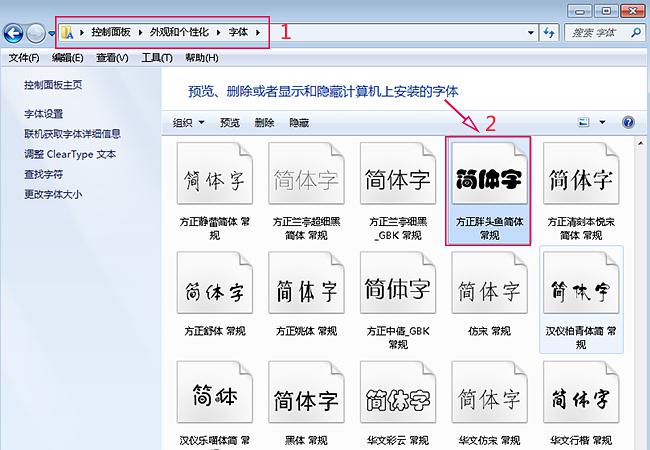
Task: Open the 编辑(E) menu
Action: (x=68, y=58)
